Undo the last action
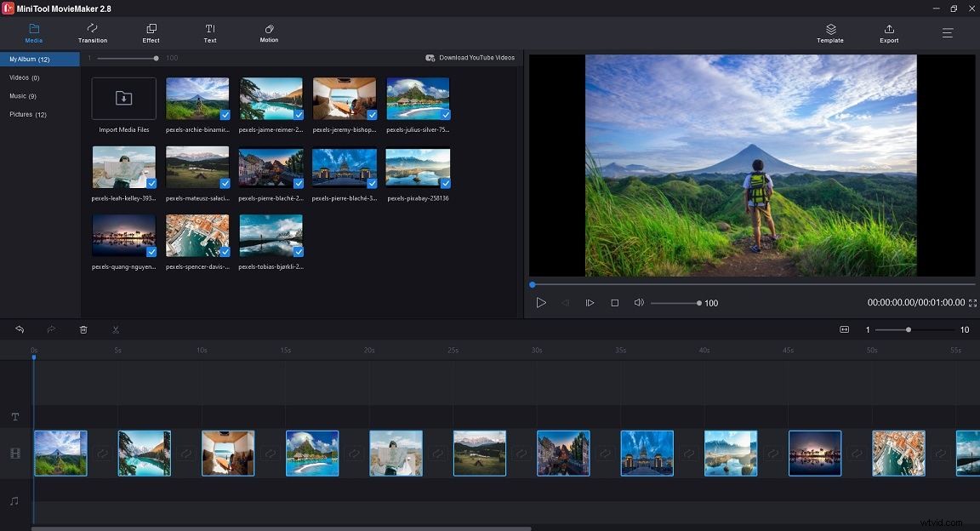This screenshot has width=980, height=531. point(19,329)
